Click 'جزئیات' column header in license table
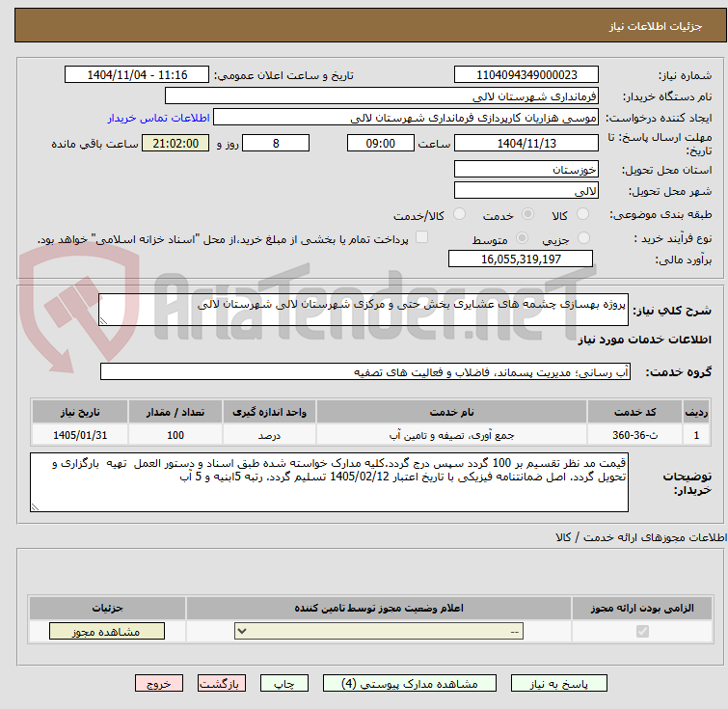 [107, 608]
